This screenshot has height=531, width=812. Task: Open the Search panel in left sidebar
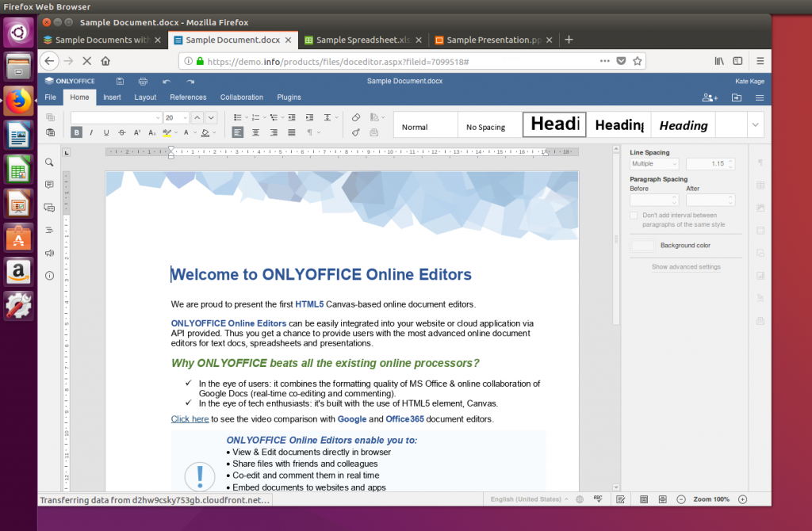[49, 162]
